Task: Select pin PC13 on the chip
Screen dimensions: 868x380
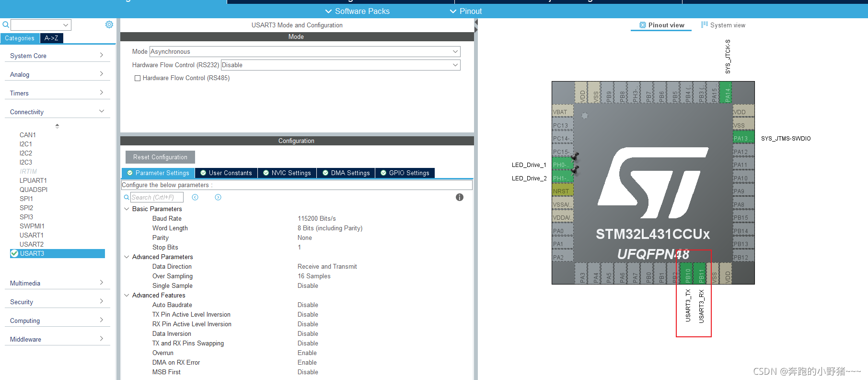Action: click(x=563, y=125)
